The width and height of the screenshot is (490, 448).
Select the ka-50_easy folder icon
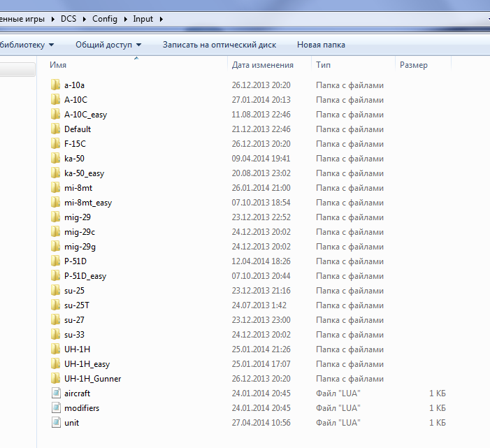click(x=56, y=173)
